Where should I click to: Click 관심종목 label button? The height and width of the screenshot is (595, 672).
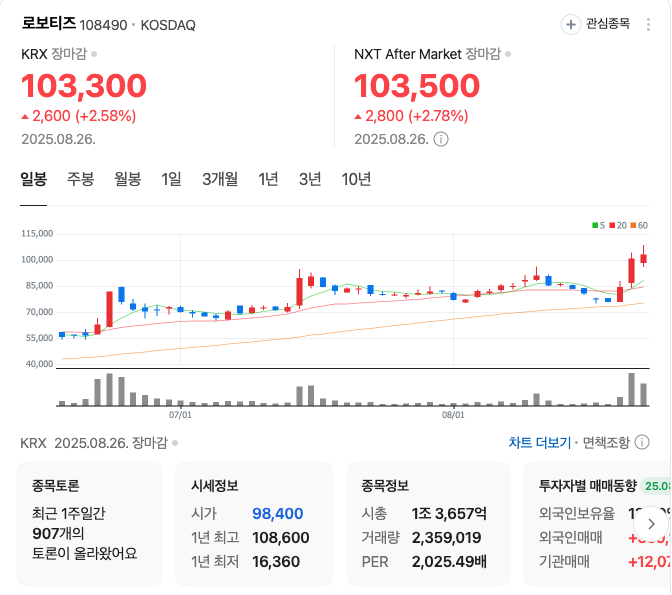[608, 24]
